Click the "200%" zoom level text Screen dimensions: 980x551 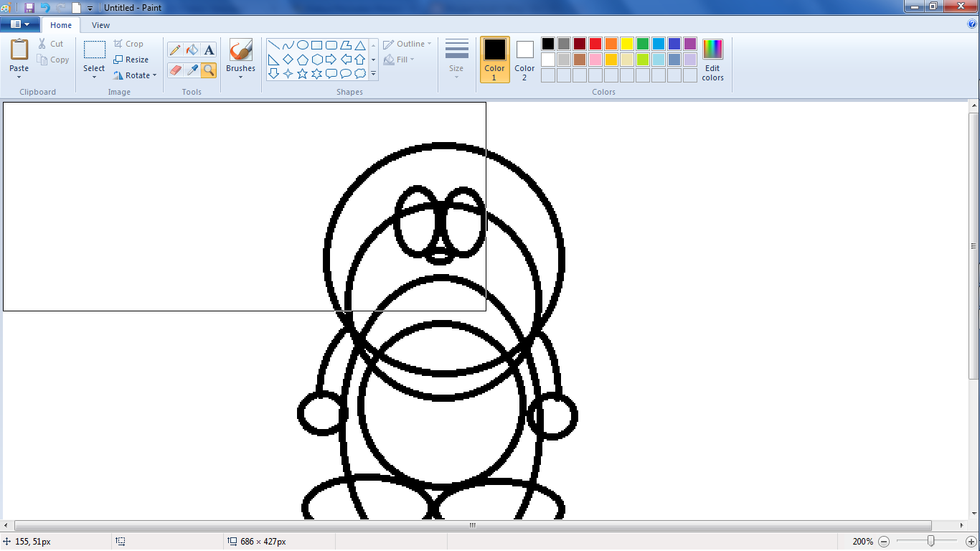pos(863,542)
